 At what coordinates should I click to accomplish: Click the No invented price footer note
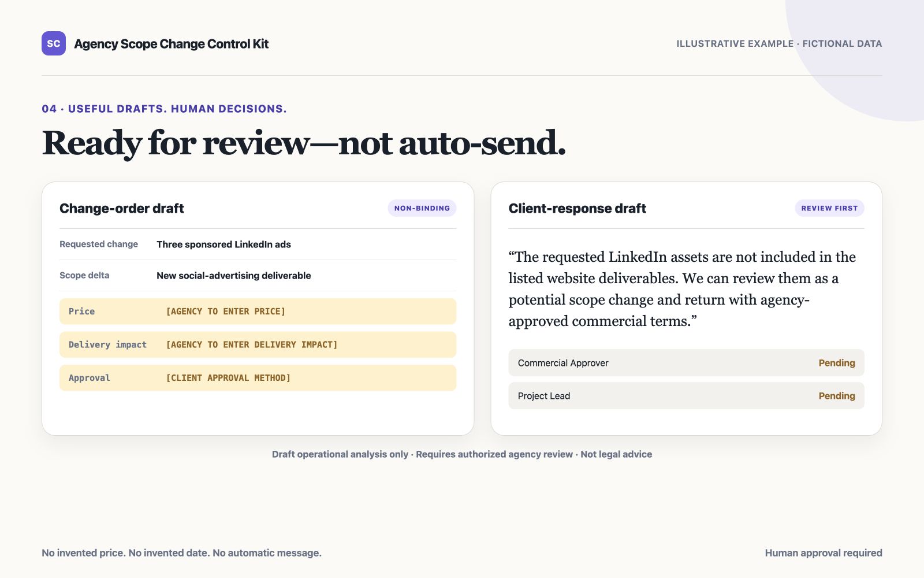(x=181, y=553)
